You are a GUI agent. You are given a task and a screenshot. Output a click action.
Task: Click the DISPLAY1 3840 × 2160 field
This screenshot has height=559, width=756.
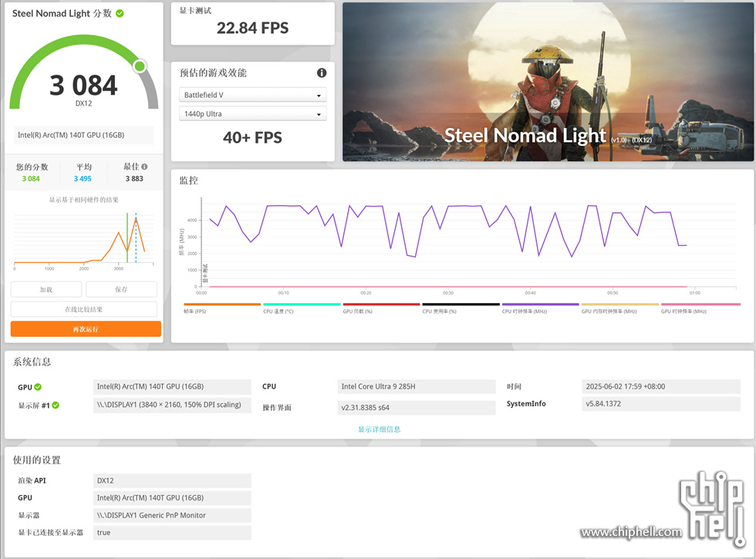pyautogui.click(x=172, y=405)
